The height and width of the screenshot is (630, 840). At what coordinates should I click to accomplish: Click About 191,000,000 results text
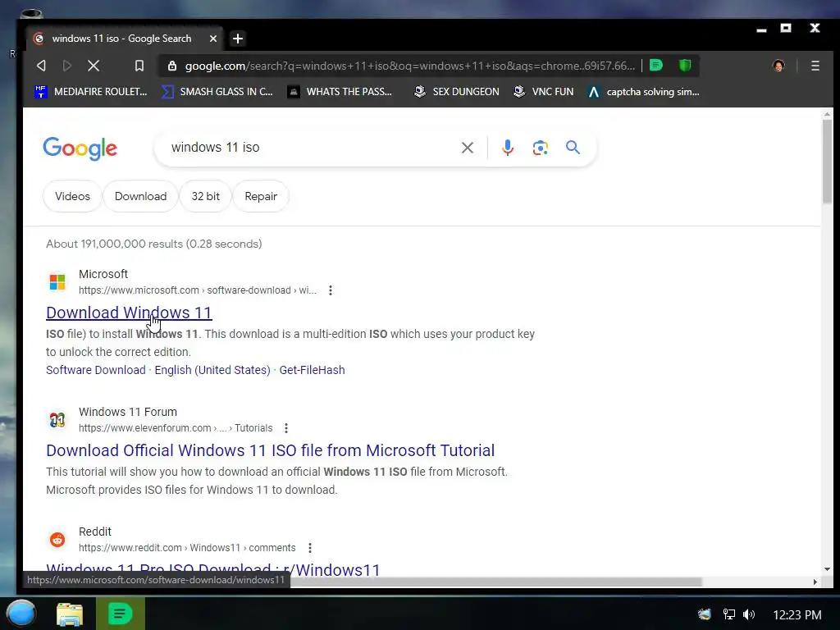click(153, 244)
